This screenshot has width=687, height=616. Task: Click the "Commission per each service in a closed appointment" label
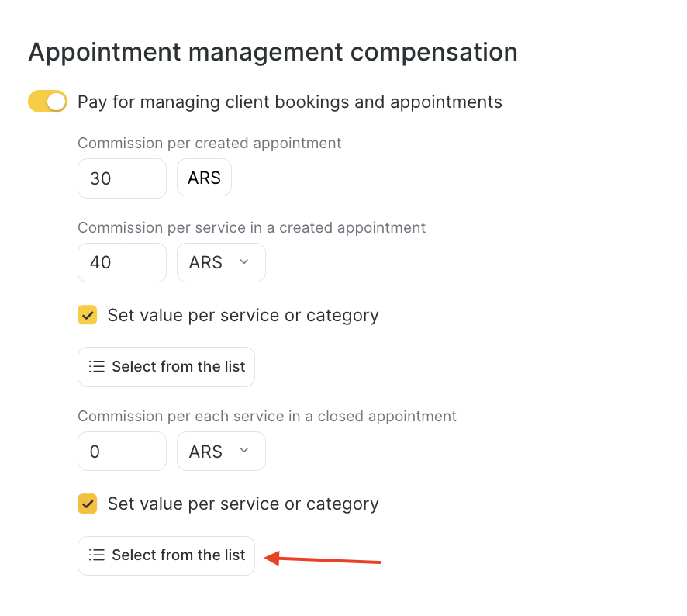[x=267, y=417]
